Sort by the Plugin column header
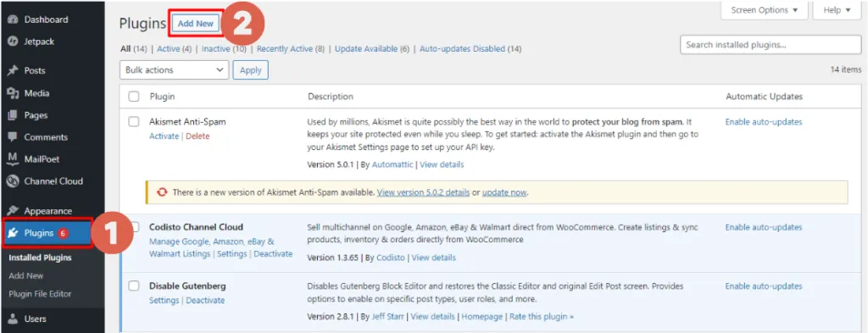This screenshot has height=333, width=868. pyautogui.click(x=162, y=97)
